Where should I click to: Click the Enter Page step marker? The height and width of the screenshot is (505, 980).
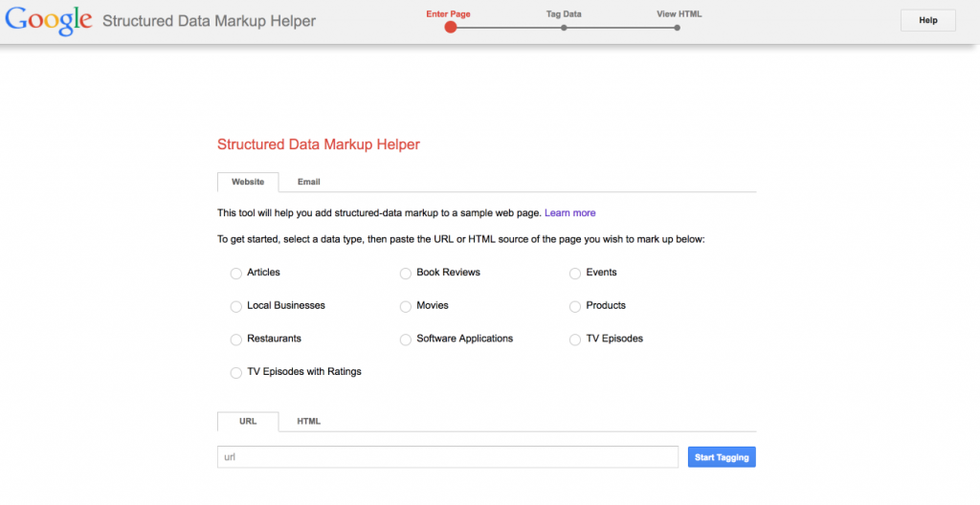click(451, 27)
